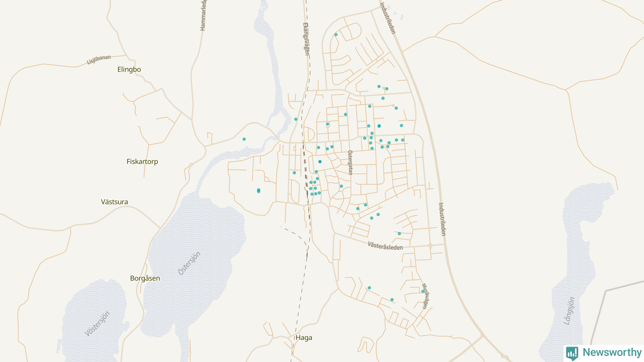Click the Västeråsleden road label
644x362 pixels.
[x=385, y=246]
